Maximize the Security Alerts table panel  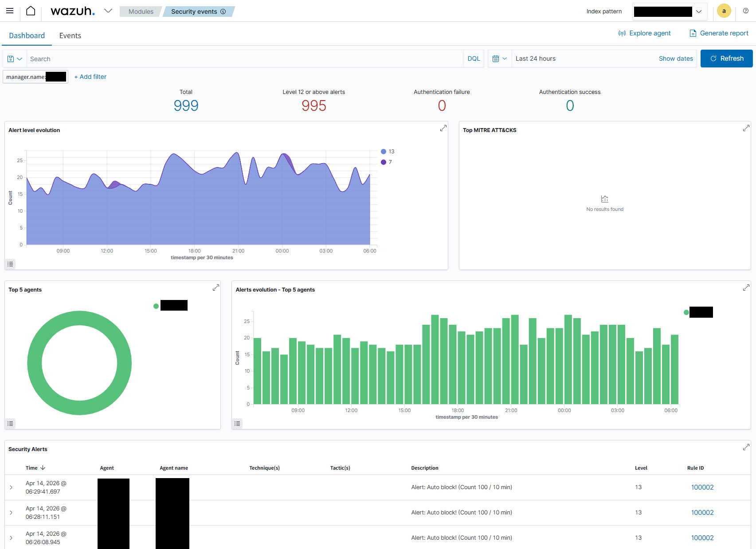746,447
